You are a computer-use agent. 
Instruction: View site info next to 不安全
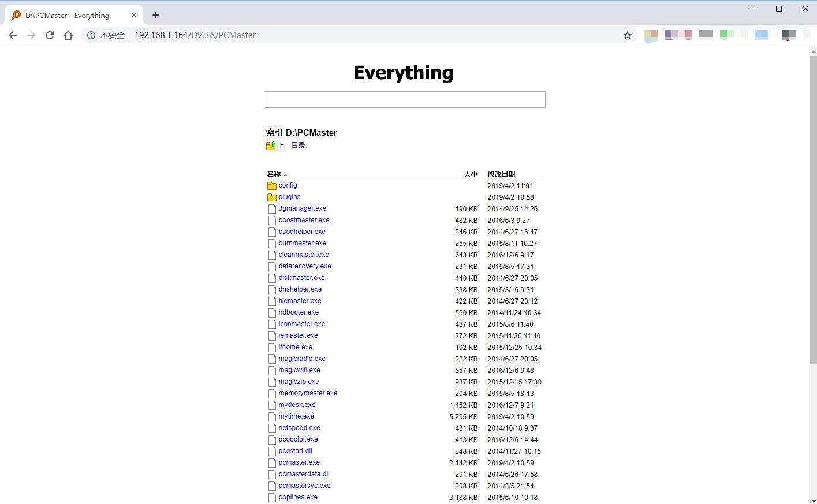tap(91, 35)
